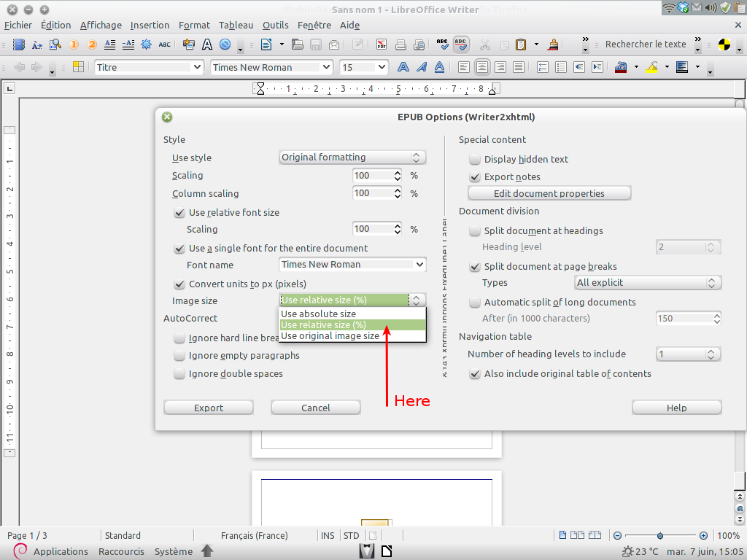This screenshot has height=560, width=747.
Task: Toggle Split document at page breaks
Action: tap(475, 267)
